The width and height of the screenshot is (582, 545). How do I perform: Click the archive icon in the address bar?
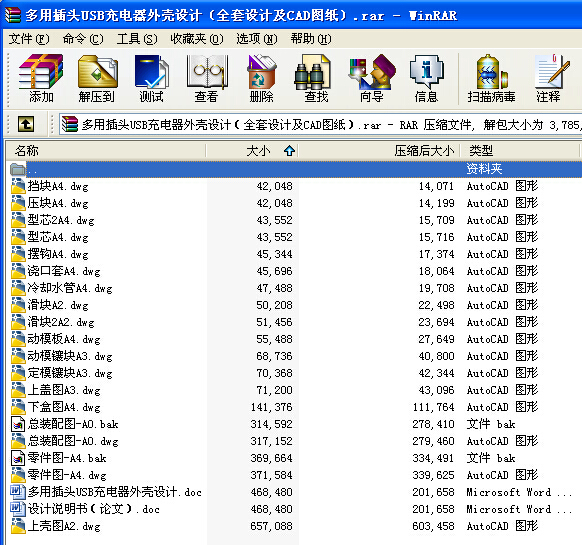coord(69,124)
